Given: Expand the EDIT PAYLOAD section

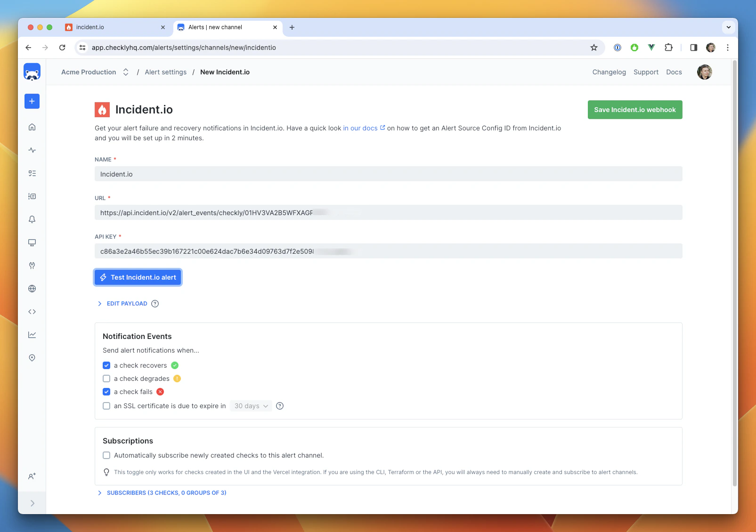Looking at the screenshot, I should click(127, 303).
